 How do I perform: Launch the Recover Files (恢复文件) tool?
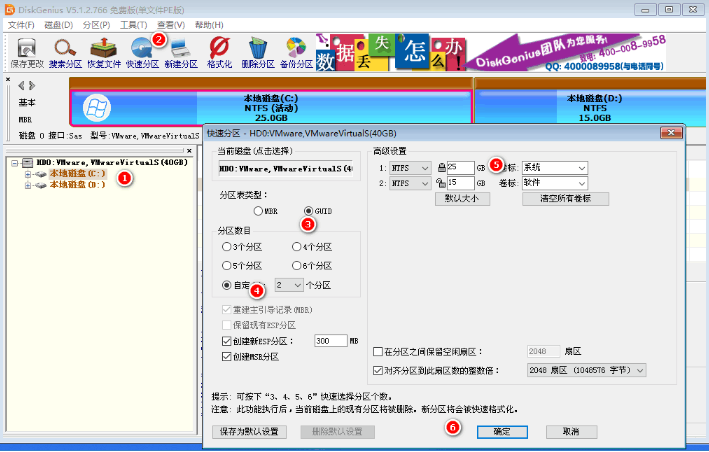[x=104, y=53]
